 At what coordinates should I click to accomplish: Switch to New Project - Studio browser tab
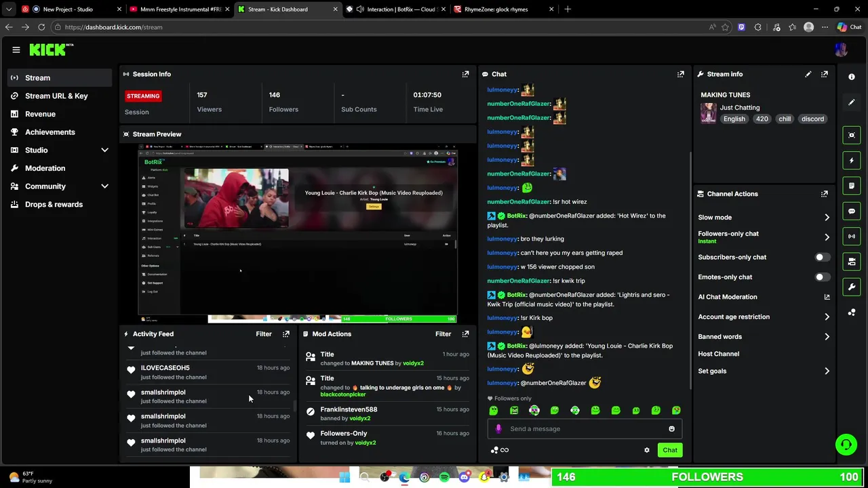point(71,9)
